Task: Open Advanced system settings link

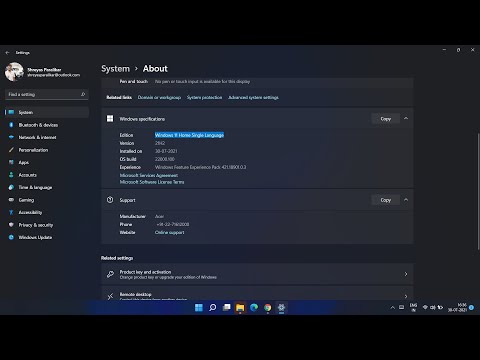Action: point(253,97)
